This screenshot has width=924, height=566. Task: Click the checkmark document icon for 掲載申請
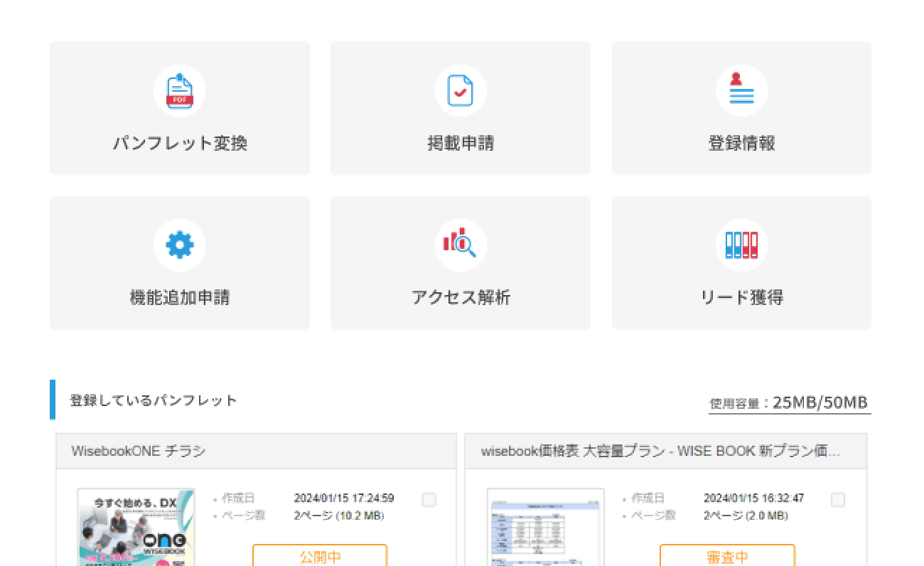(460, 91)
